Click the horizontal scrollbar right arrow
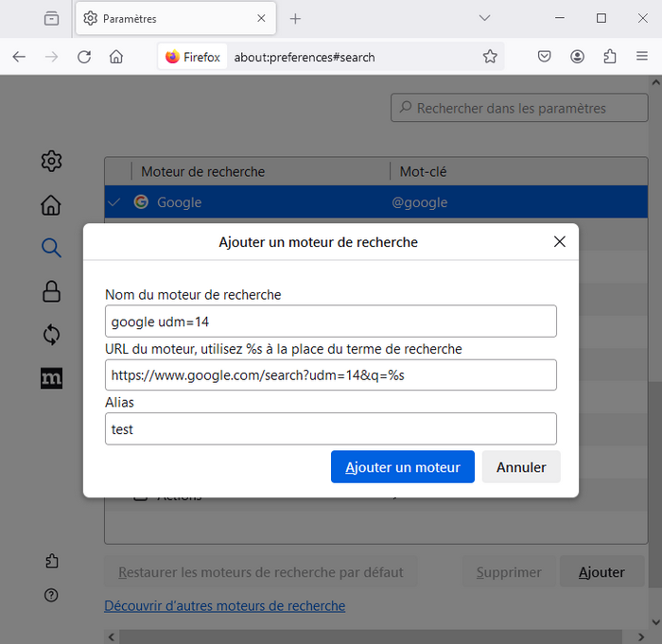 pyautogui.click(x=641, y=636)
